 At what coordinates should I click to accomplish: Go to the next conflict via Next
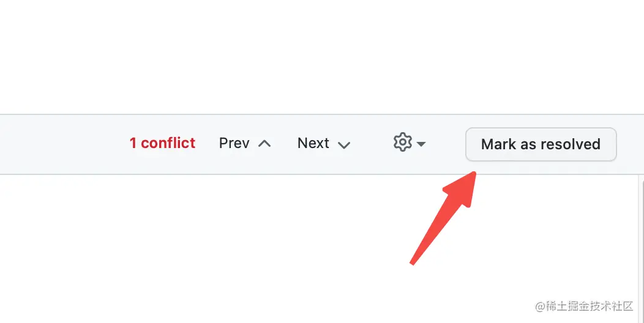[x=324, y=143]
